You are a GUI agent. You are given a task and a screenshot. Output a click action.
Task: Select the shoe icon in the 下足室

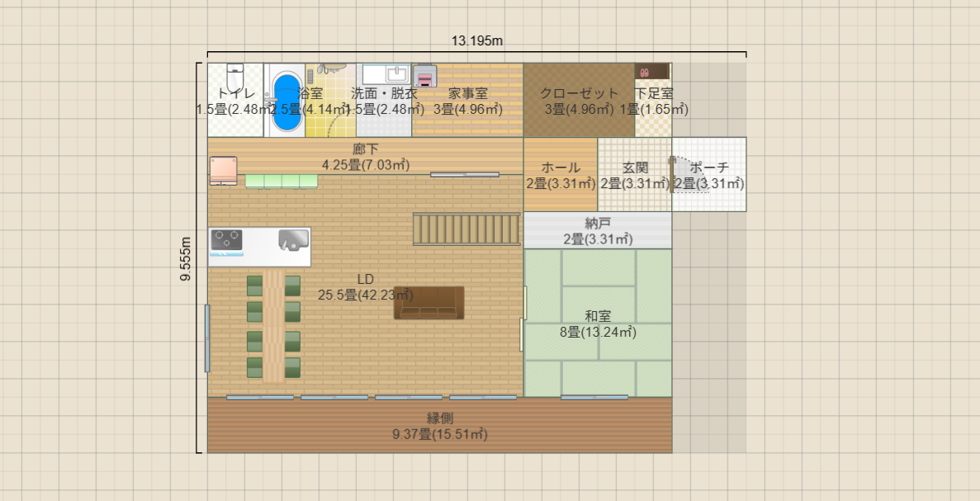tap(644, 73)
